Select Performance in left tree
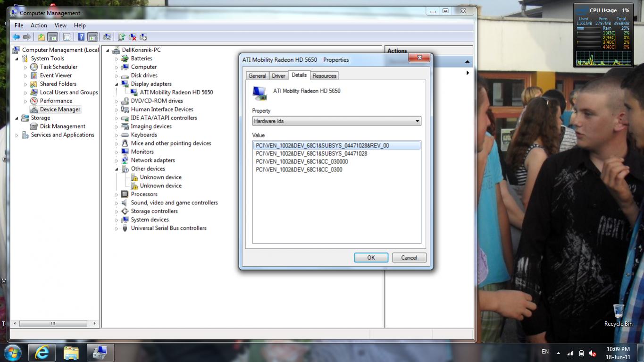The image size is (644, 362). [56, 101]
